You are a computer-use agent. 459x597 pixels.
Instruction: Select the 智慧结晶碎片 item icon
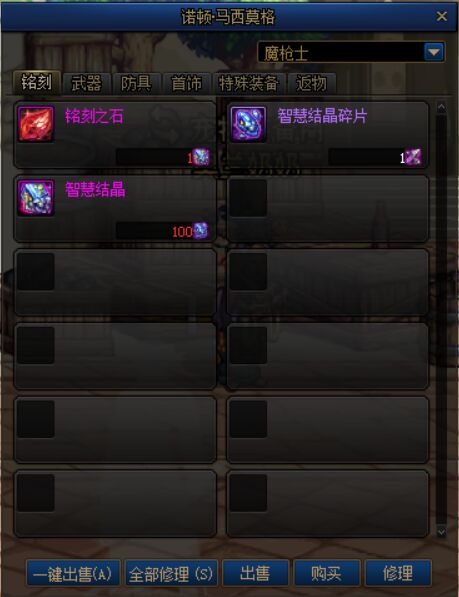click(248, 124)
